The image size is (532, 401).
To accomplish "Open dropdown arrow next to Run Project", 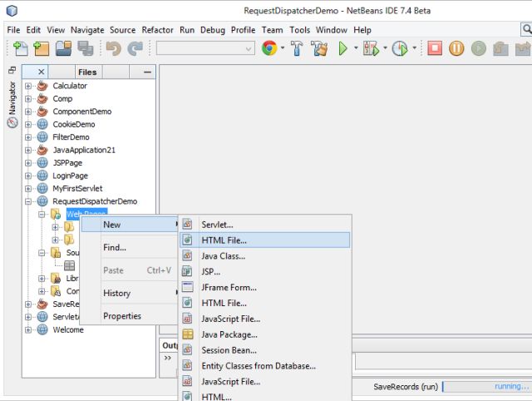I will [x=356, y=48].
